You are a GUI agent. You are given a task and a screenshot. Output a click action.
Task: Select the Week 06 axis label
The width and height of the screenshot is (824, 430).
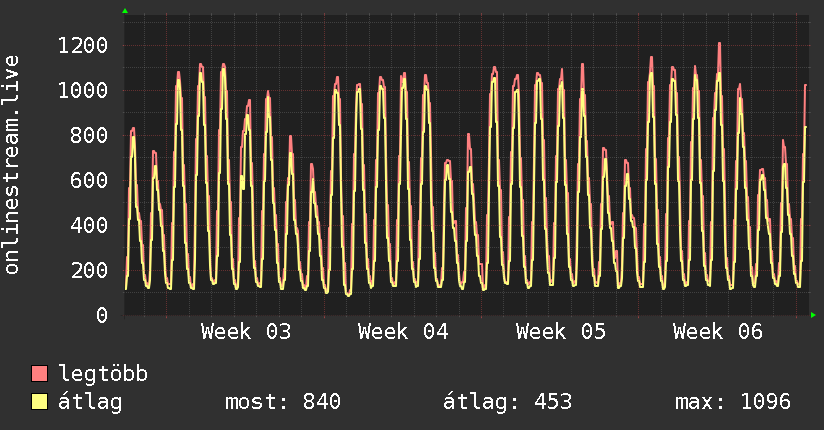718,331
